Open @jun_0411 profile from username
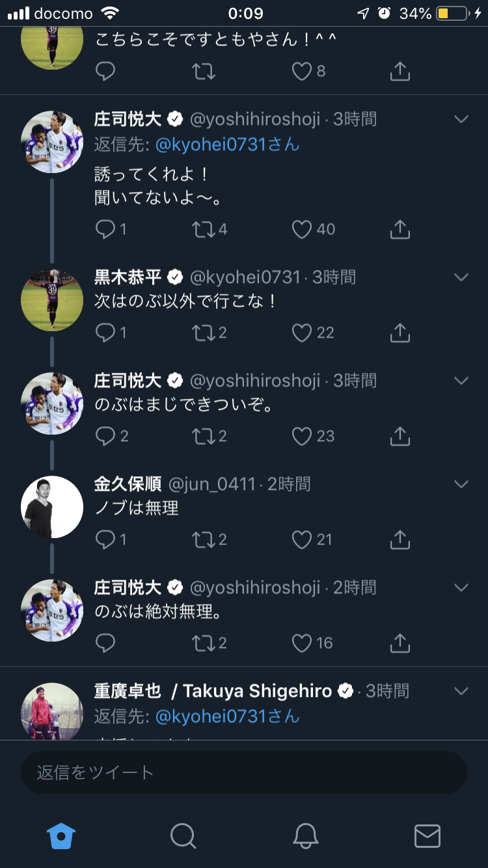This screenshot has width=488, height=868. coord(212,484)
